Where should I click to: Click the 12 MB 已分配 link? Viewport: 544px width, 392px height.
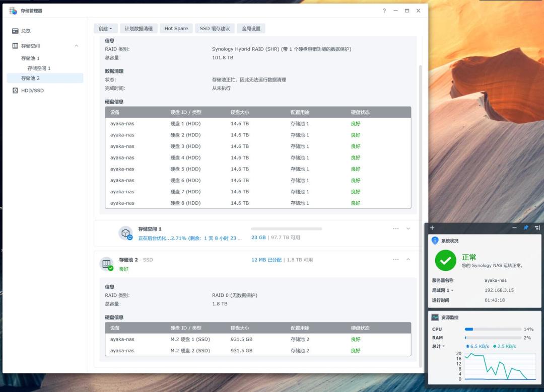[x=266, y=260]
